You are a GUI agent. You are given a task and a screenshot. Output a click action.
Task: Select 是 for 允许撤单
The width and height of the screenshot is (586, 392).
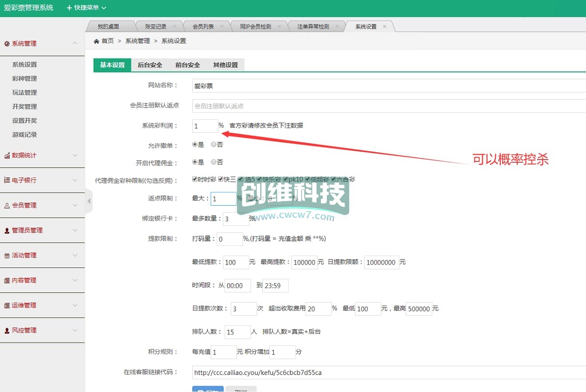tap(195, 144)
